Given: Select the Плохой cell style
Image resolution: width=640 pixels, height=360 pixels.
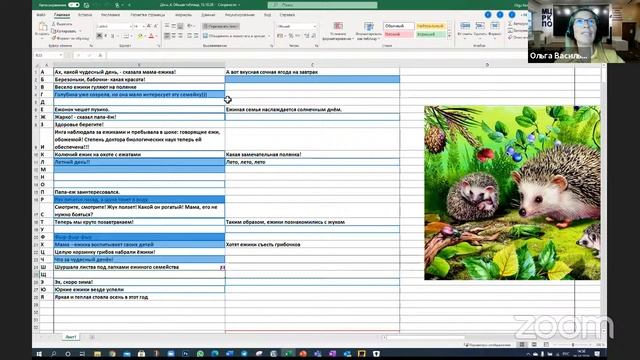Looking at the screenshot, I should [399, 35].
